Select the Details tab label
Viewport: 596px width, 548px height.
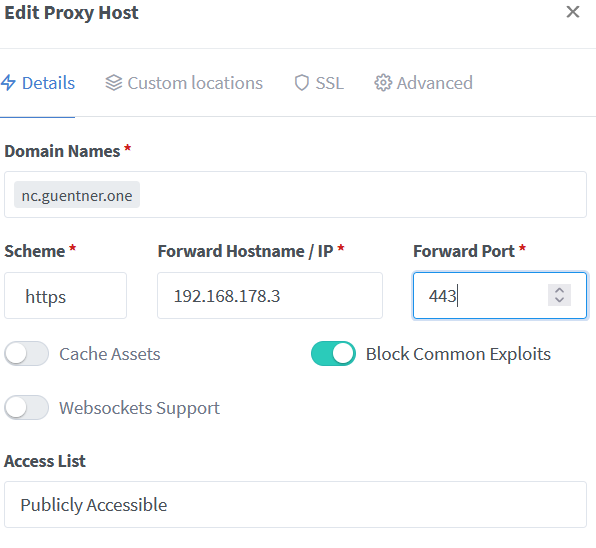(x=48, y=83)
